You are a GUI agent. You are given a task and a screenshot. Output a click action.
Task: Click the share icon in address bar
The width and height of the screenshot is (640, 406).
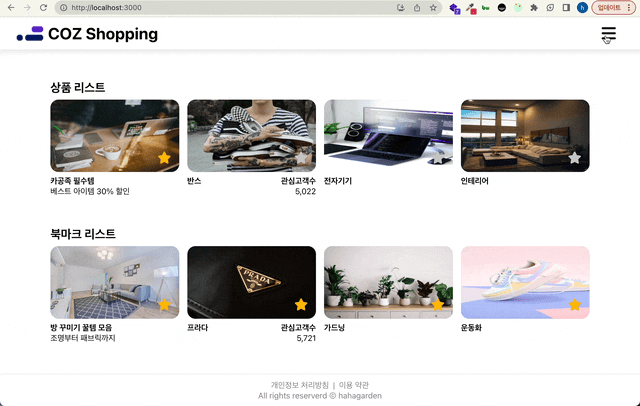pos(417,7)
